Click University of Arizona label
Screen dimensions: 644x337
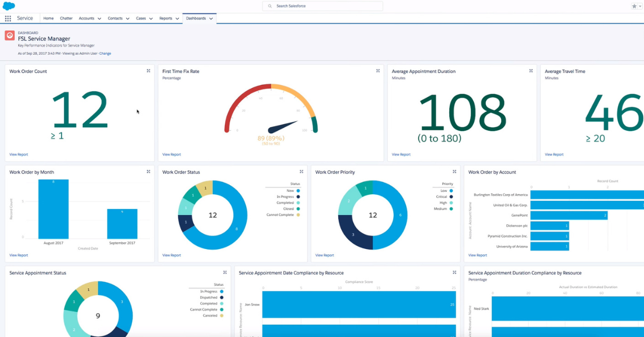click(x=511, y=246)
